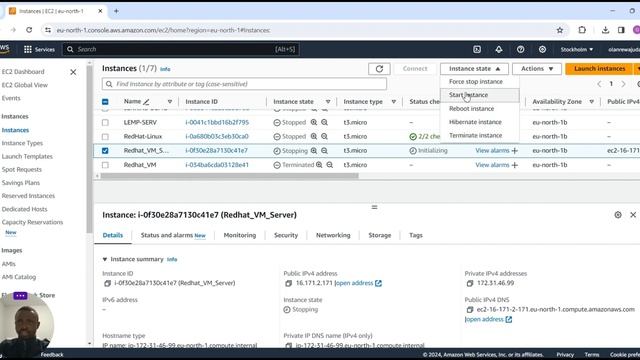
Task: Choose Start instance from menu
Action: click(x=480, y=95)
